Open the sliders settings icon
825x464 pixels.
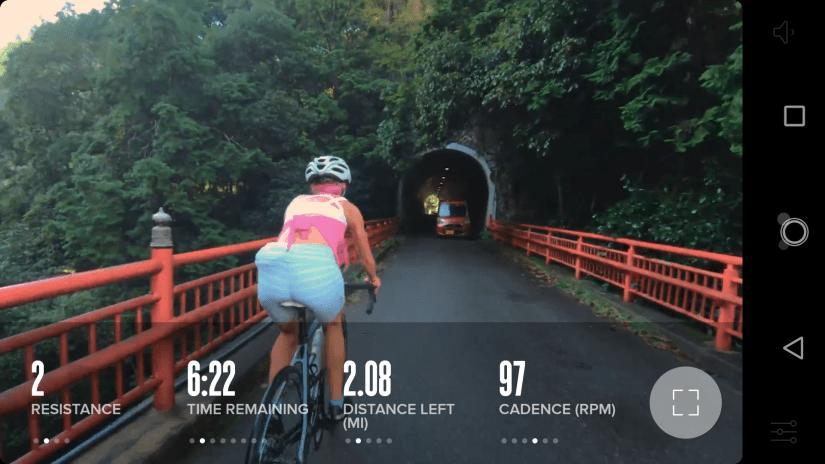tap(783, 431)
